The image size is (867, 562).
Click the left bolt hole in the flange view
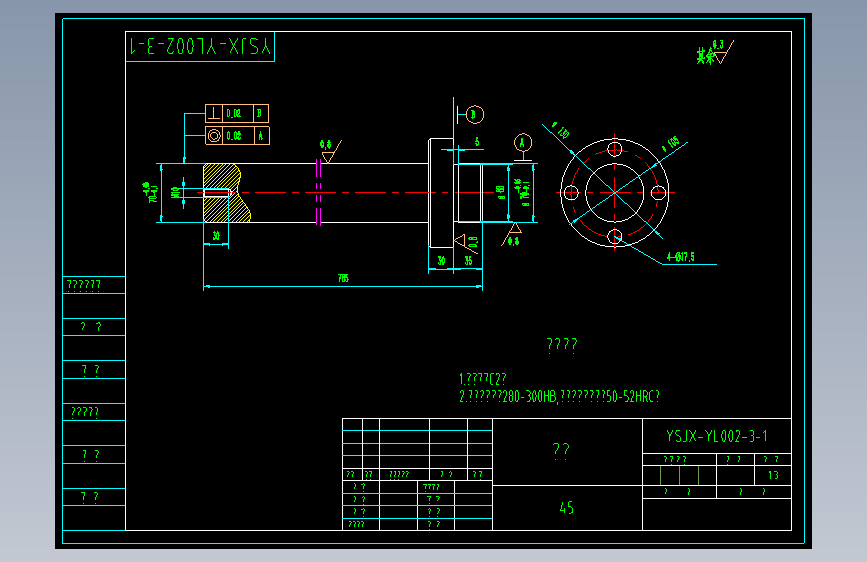(x=571, y=192)
